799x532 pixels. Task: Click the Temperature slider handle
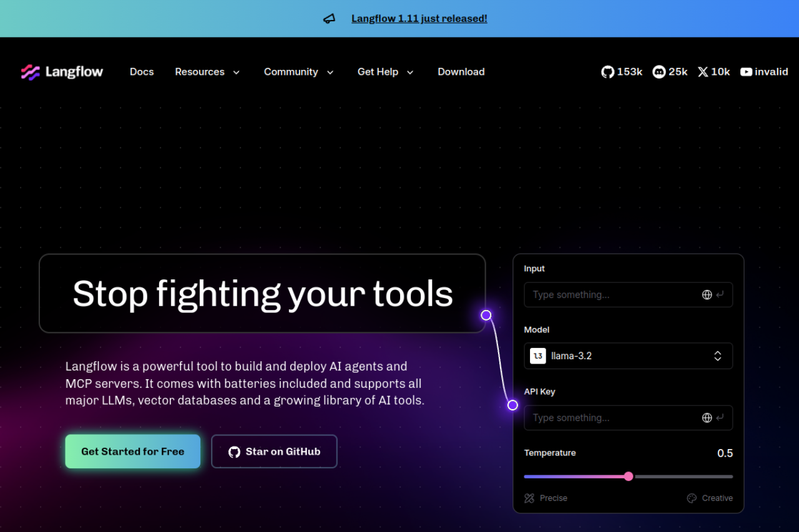pyautogui.click(x=629, y=476)
